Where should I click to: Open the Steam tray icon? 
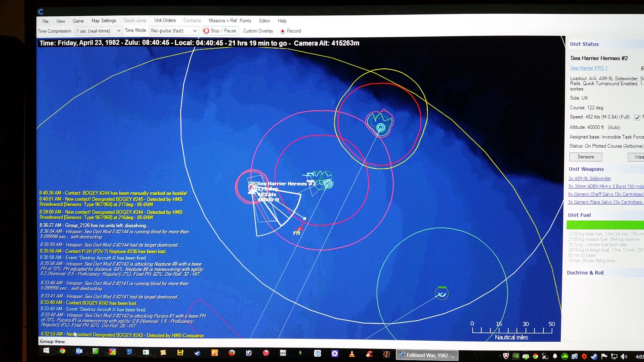click(x=594, y=357)
